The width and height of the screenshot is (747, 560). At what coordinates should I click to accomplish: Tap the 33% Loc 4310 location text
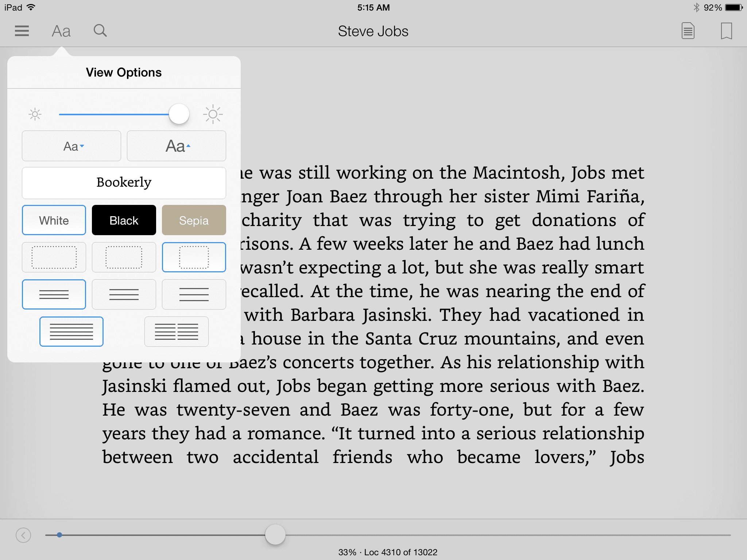click(x=388, y=552)
